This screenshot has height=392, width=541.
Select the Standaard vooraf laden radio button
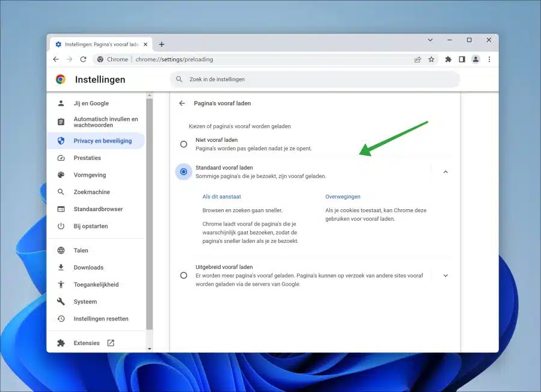(x=183, y=172)
